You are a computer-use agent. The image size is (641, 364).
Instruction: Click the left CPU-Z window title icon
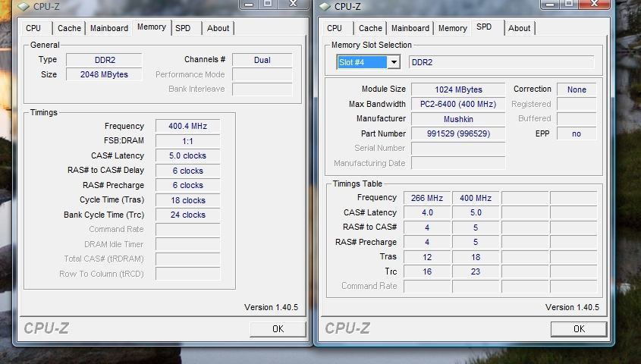[24, 6]
